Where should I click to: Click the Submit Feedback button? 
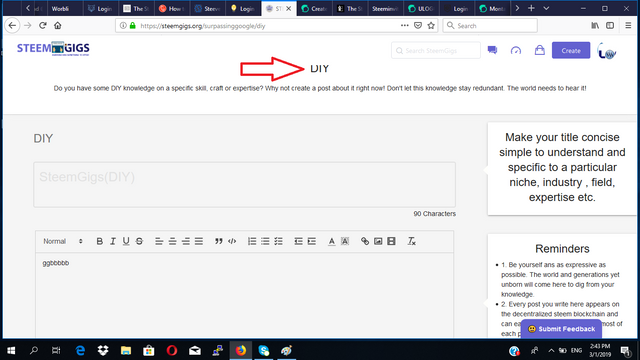(x=561, y=329)
